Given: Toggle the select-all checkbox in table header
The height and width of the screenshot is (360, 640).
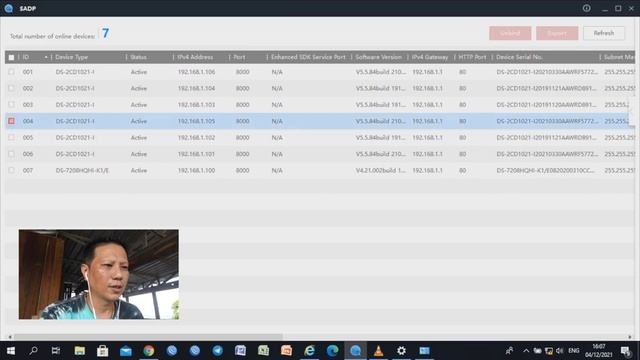Looking at the screenshot, I should coord(11,57).
